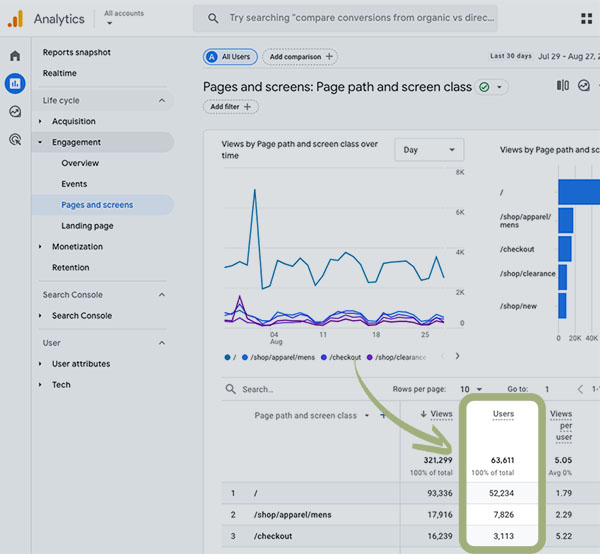Click the insights icon beside report title

point(584,86)
